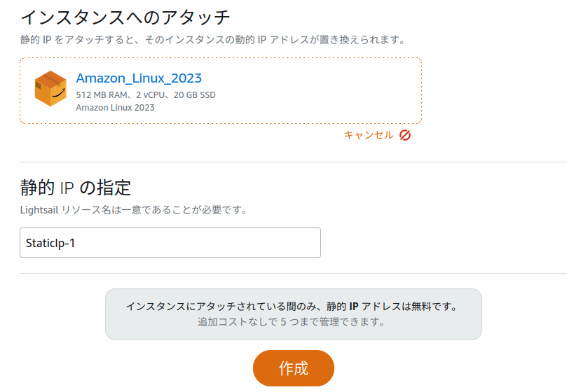This screenshot has width=581, height=392.
Task: Click the red cancel circle-slash icon
Action: [x=405, y=135]
